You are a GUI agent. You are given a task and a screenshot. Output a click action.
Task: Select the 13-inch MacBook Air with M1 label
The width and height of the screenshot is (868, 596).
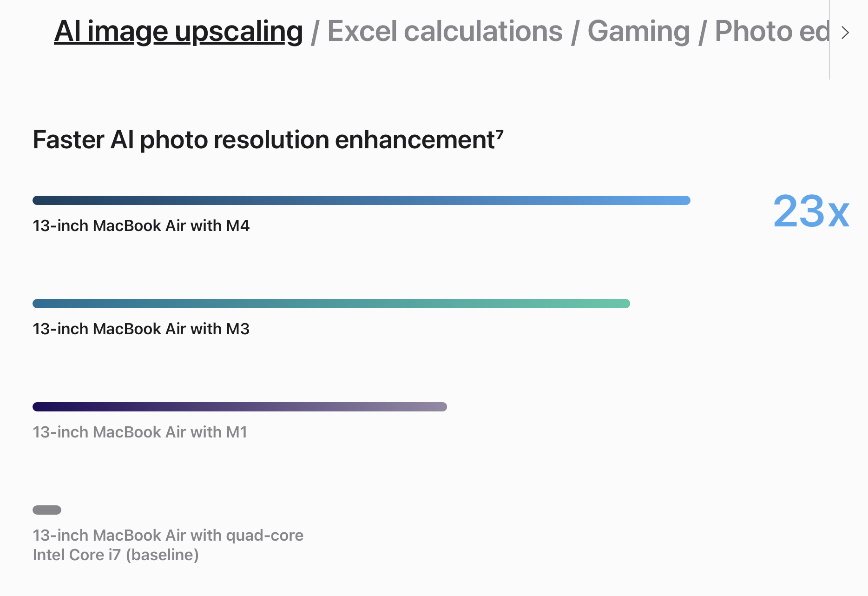(140, 432)
